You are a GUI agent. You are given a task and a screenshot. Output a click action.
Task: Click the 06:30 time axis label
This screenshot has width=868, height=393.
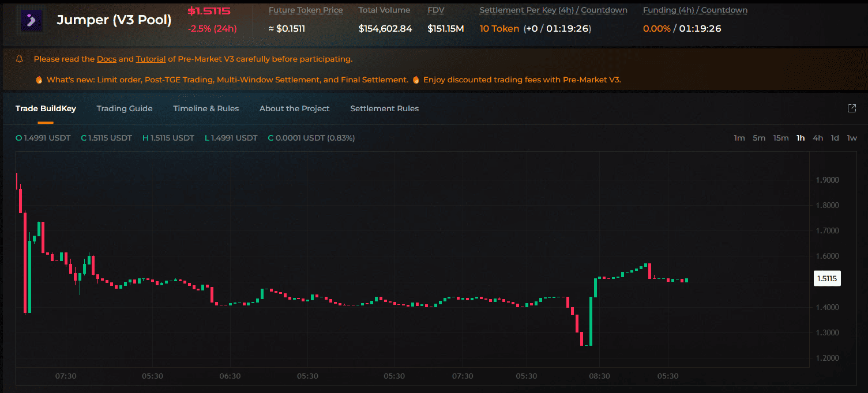230,376
